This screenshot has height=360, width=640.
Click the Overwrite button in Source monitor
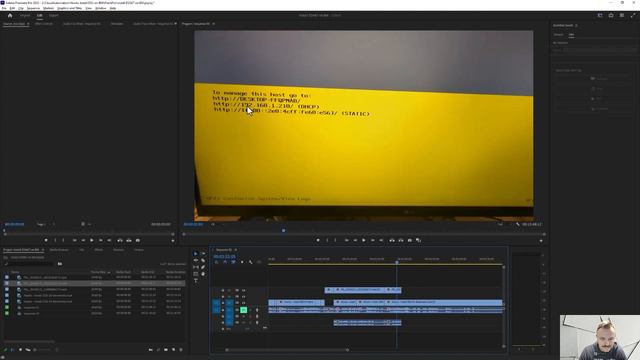click(x=129, y=240)
